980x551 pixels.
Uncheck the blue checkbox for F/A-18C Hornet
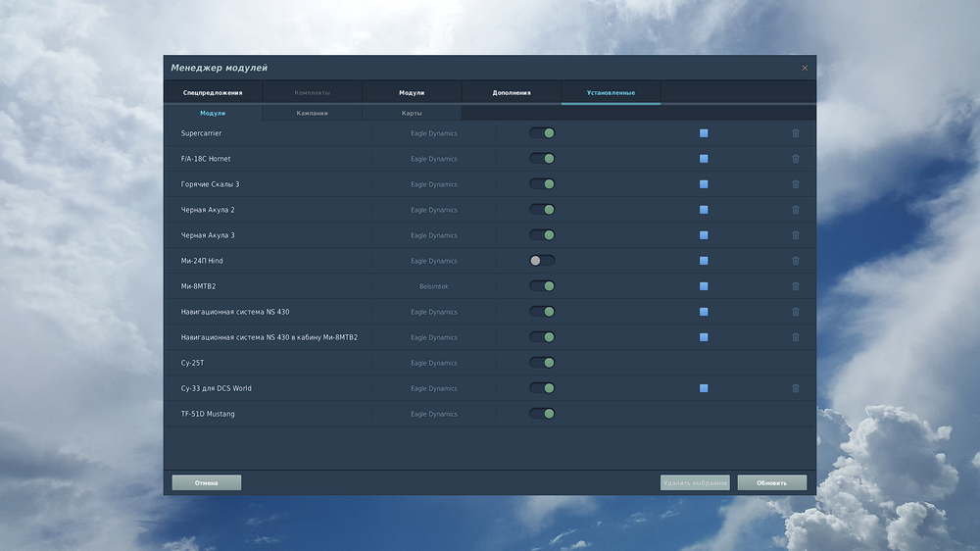[x=704, y=159]
